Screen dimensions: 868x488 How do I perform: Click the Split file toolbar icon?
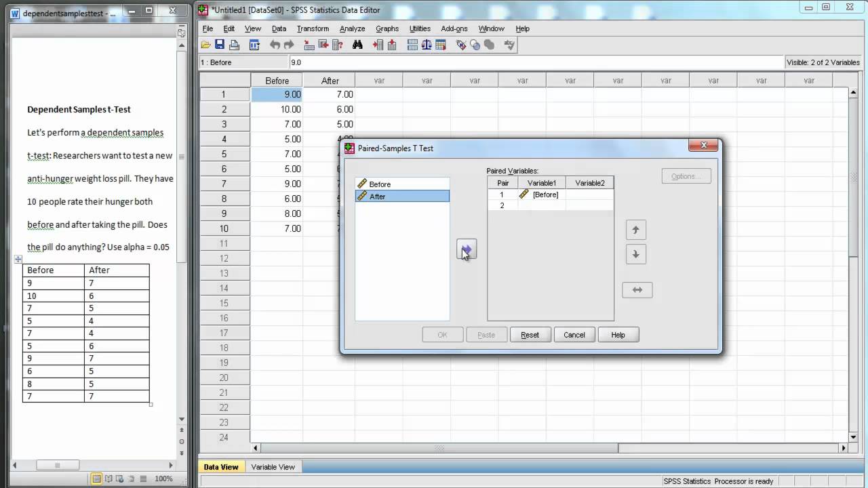pyautogui.click(x=412, y=45)
